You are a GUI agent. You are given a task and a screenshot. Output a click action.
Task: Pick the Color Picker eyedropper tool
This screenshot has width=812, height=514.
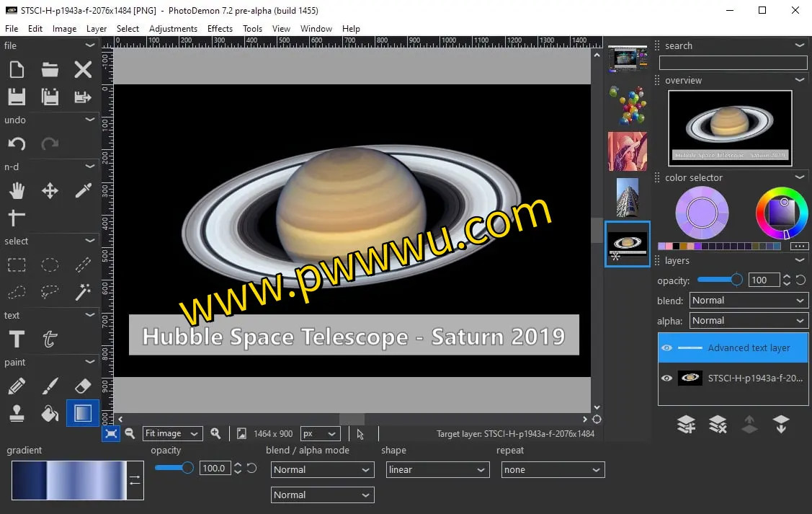83,190
